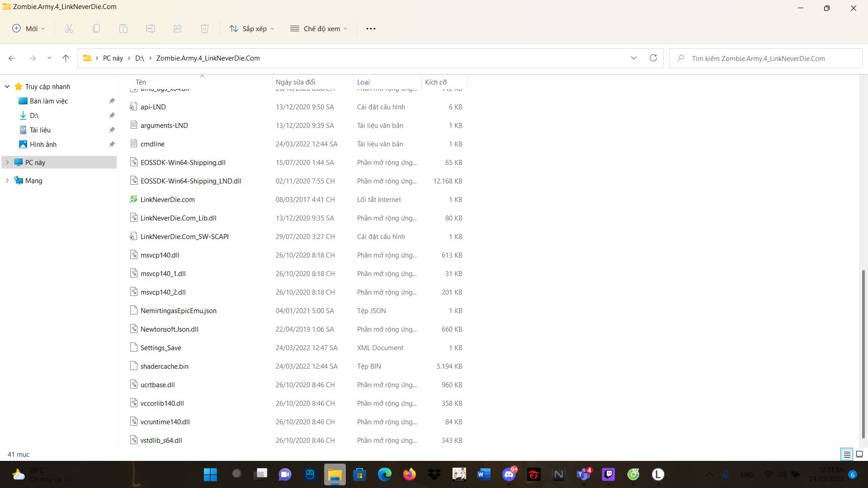Open the three-dots more options menu
This screenshot has width=868, height=488.
click(x=371, y=28)
